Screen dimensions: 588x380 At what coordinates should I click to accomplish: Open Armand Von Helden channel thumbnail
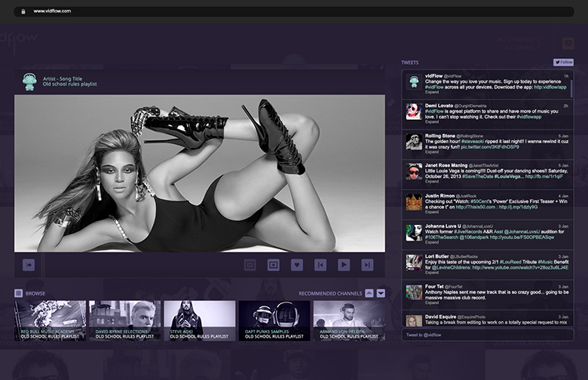pyautogui.click(x=349, y=320)
